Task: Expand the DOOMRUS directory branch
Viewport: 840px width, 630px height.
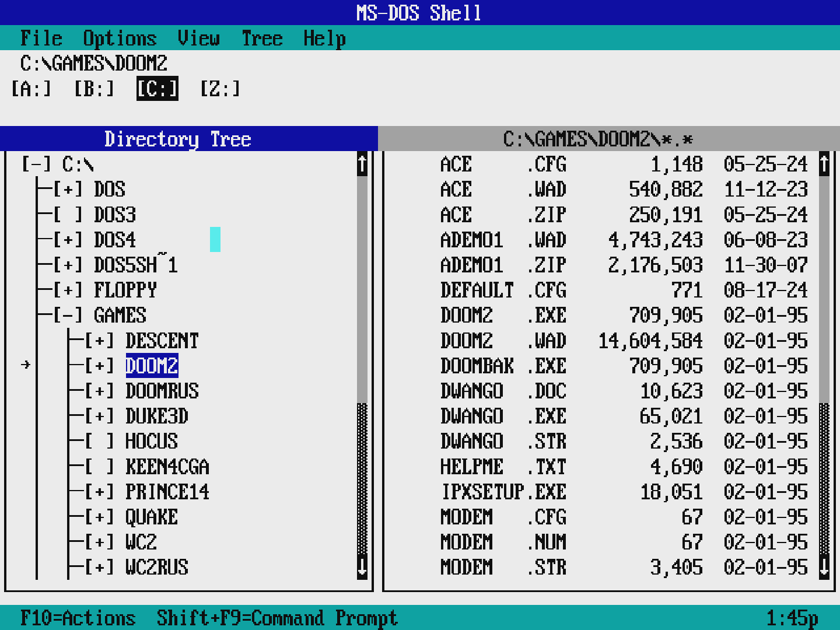Action: 100,391
